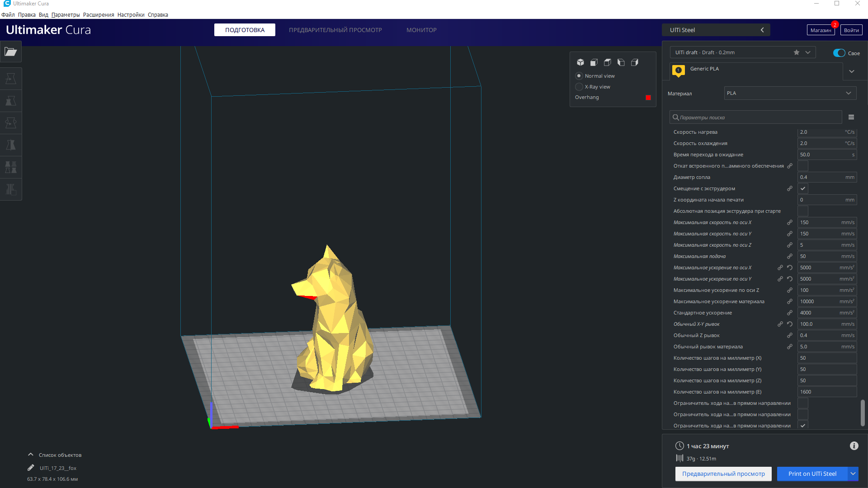This screenshot has width=868, height=488.
Task: Check Абсолютная позиция экструдера при старте
Action: click(x=803, y=211)
